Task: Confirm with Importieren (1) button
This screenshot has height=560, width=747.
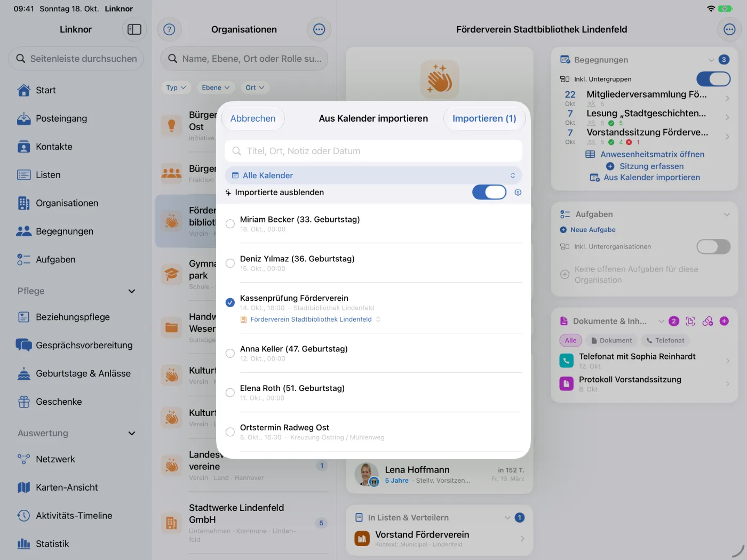Action: tap(484, 118)
